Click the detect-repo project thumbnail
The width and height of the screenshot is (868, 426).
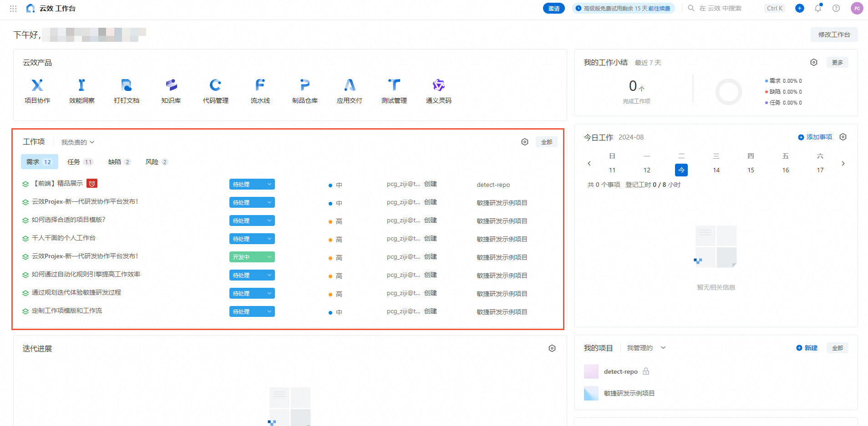click(x=591, y=371)
